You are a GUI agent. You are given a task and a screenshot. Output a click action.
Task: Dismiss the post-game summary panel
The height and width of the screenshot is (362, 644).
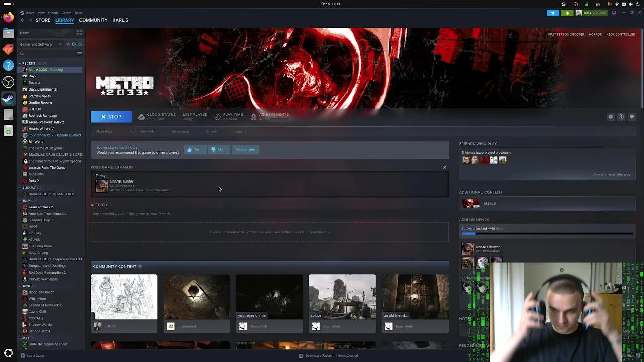click(445, 167)
